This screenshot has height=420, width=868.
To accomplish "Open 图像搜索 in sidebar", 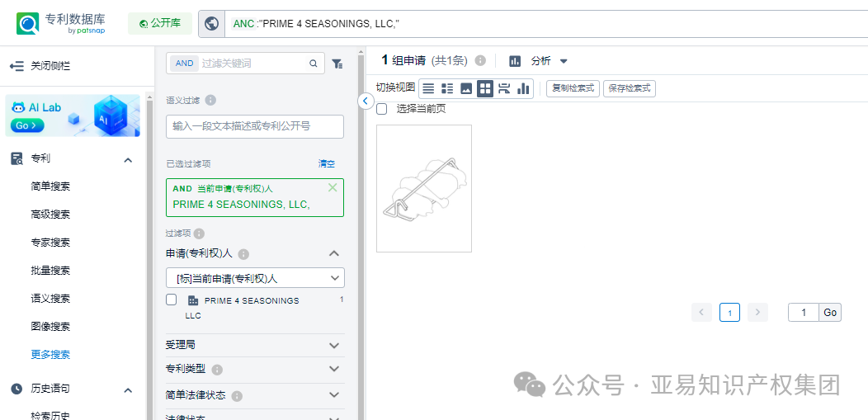I will pyautogui.click(x=50, y=327).
